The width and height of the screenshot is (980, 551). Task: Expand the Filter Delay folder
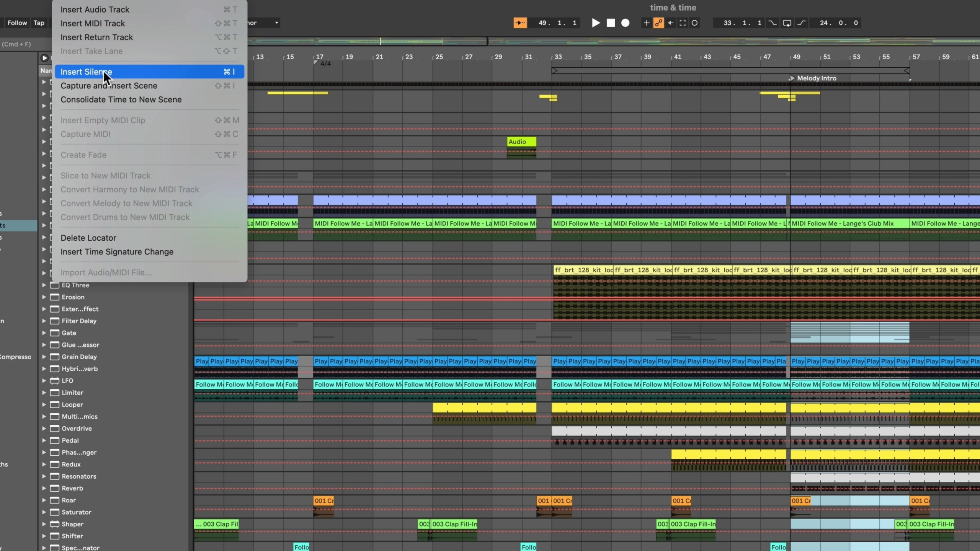[x=44, y=321]
